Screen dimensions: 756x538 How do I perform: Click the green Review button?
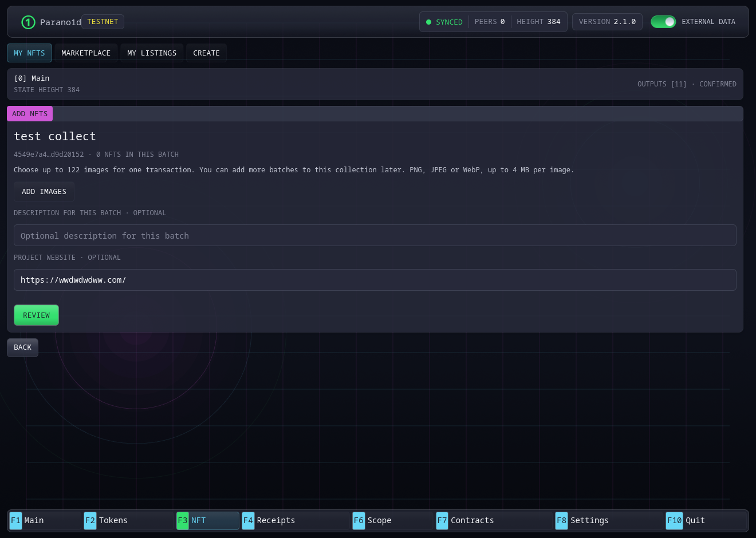[36, 315]
